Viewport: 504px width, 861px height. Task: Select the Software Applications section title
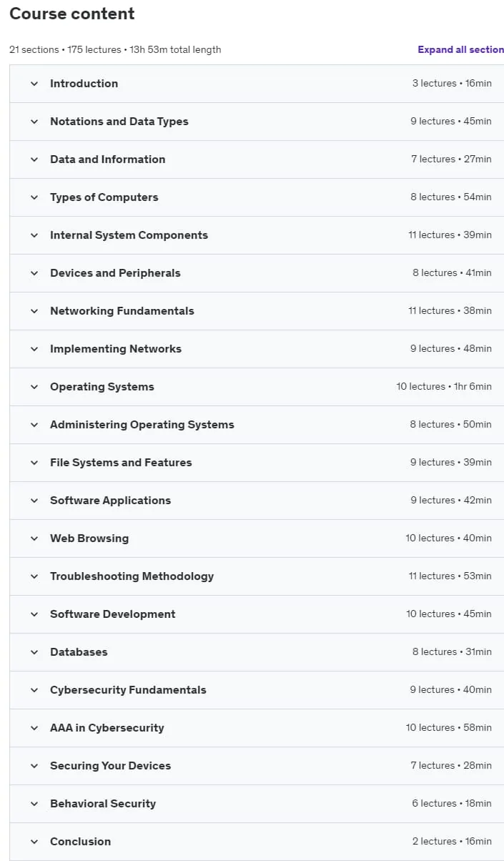click(110, 501)
